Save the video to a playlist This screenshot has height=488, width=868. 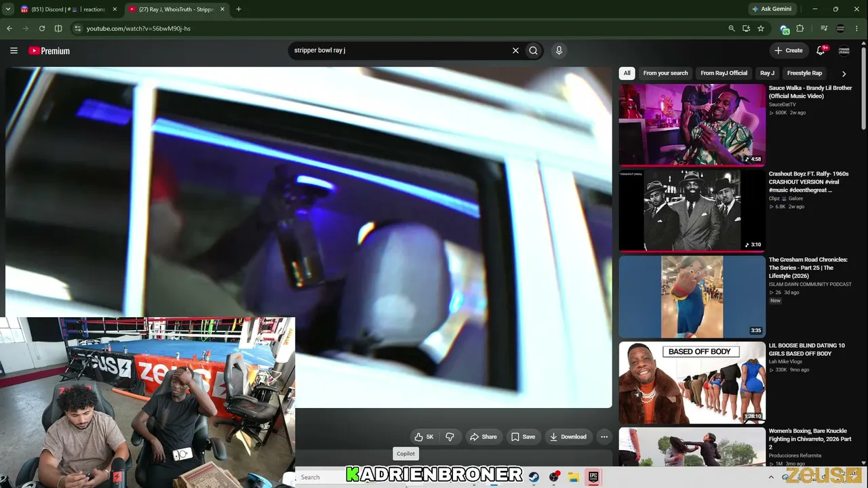pyautogui.click(x=523, y=437)
